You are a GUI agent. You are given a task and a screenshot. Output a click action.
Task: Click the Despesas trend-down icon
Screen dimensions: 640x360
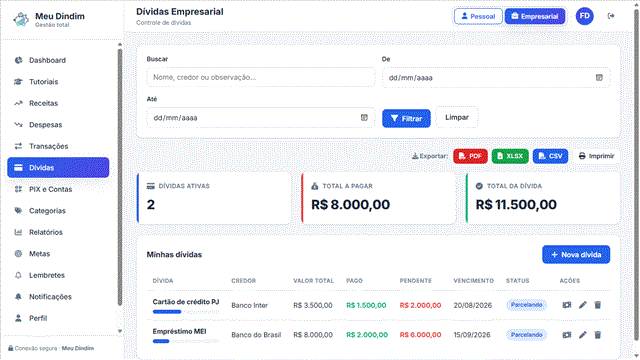(18, 124)
